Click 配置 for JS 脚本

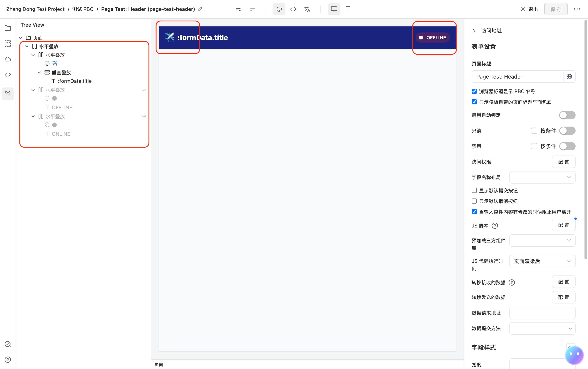563,225
